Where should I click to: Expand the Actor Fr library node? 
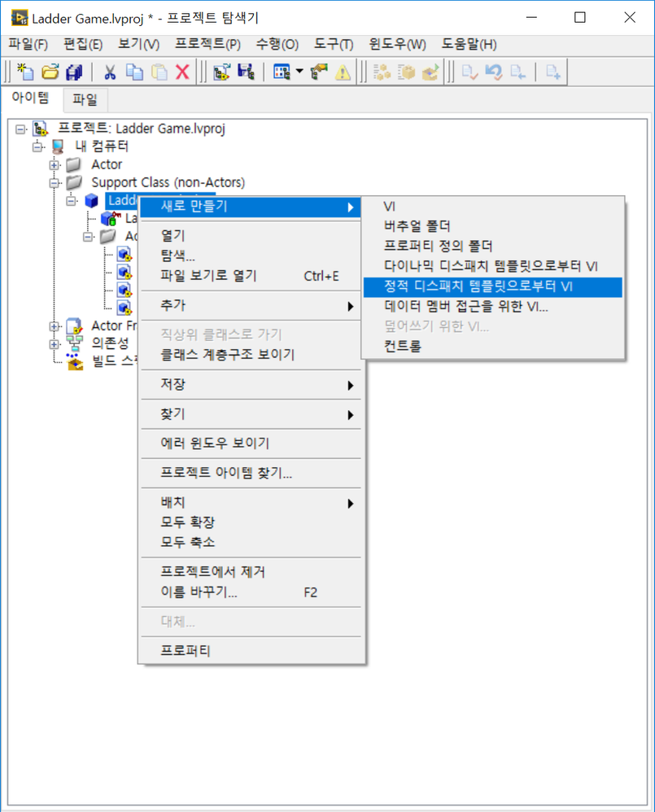[x=55, y=326]
